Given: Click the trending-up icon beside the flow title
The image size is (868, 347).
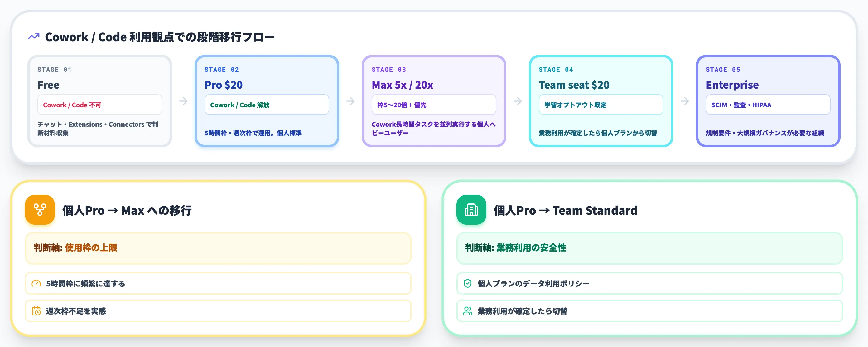Looking at the screenshot, I should click(x=34, y=37).
